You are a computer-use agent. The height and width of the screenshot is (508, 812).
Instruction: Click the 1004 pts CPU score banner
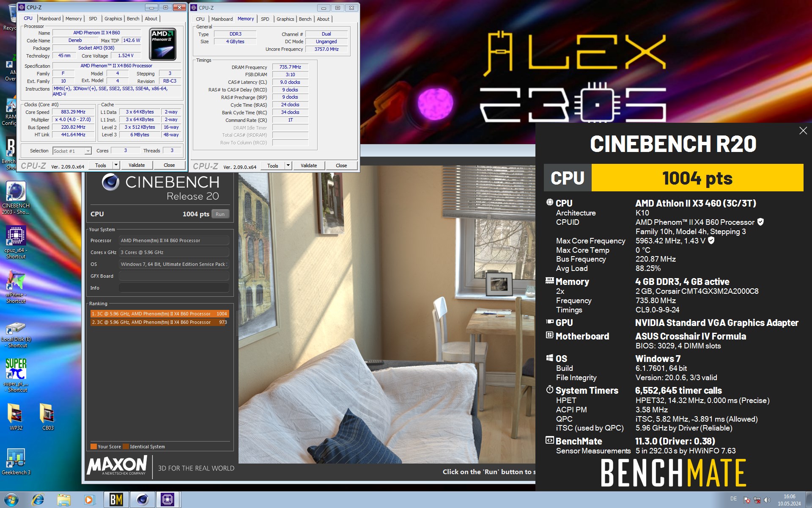coord(697,178)
